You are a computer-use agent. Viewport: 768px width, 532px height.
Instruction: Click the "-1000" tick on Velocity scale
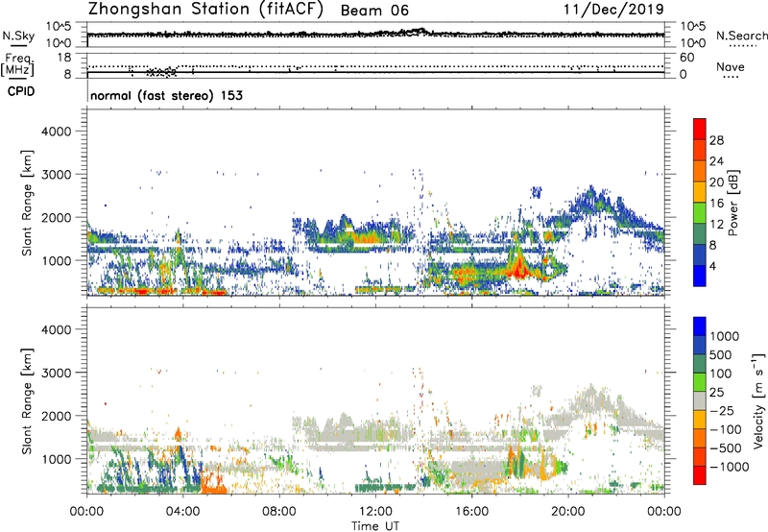pos(729,467)
